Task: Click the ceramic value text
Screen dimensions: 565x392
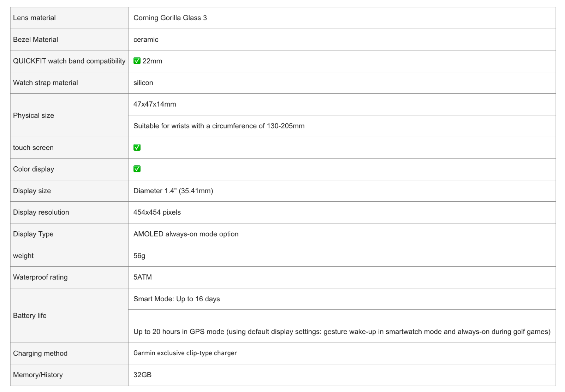Action: [146, 40]
